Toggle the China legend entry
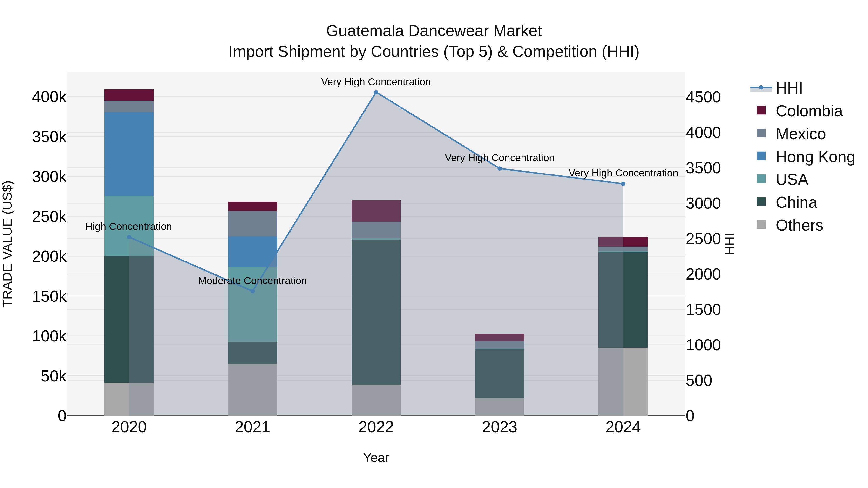Image resolution: width=868 pixels, height=488 pixels. pyautogui.click(x=787, y=202)
